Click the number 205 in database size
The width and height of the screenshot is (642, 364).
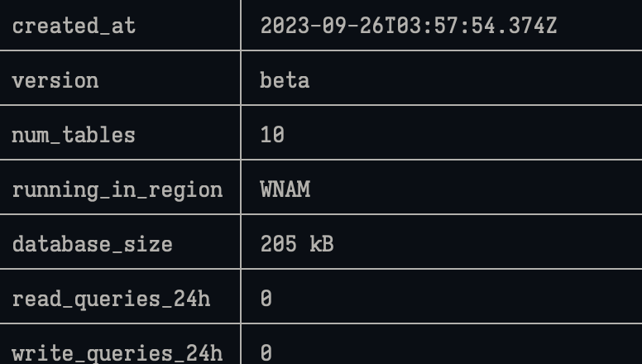pyautogui.click(x=278, y=244)
